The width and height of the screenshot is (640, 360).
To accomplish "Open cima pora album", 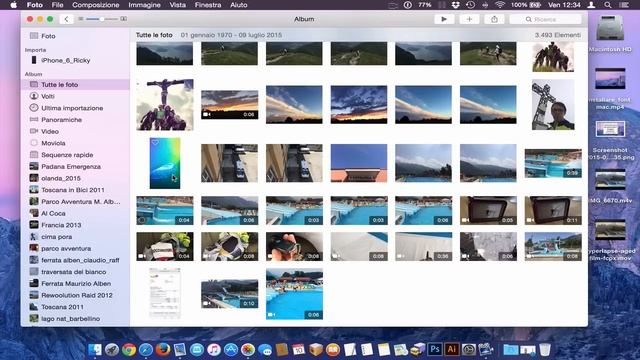I will pyautogui.click(x=56, y=237).
